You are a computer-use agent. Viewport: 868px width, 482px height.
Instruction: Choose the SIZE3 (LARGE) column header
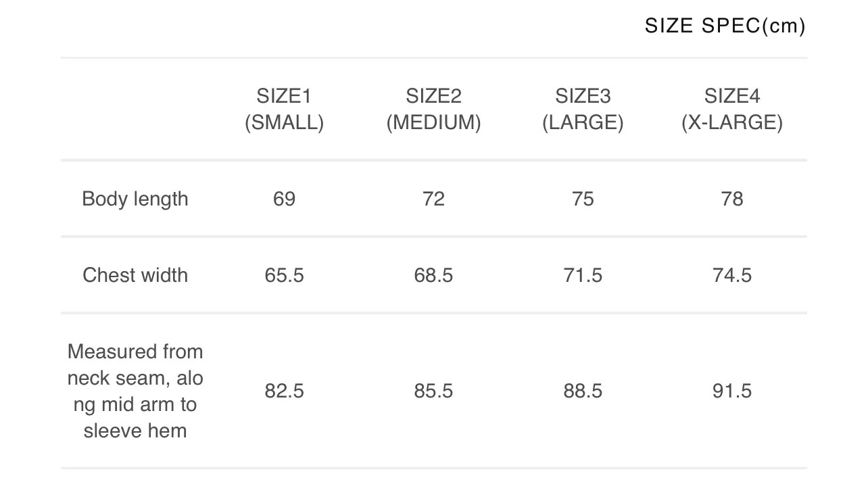[583, 110]
